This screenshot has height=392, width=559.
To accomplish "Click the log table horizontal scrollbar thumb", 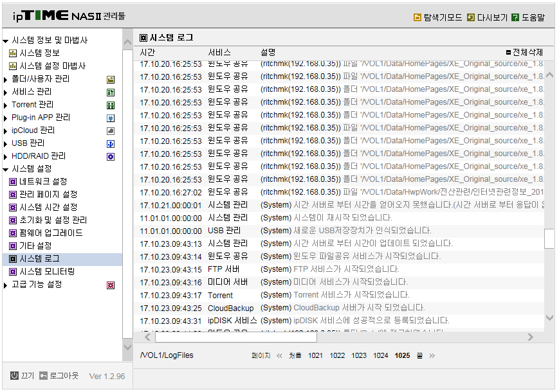I will coord(236,337).
